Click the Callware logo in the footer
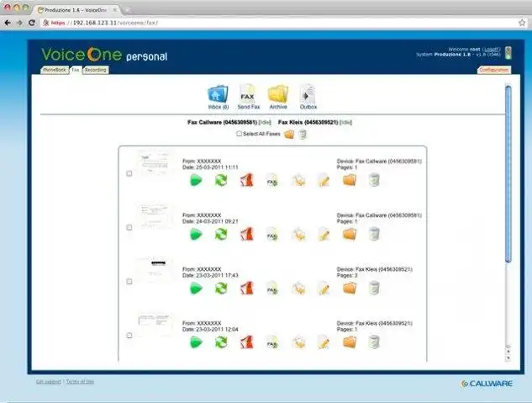Viewport: 532px width, 403px height. pos(487,384)
